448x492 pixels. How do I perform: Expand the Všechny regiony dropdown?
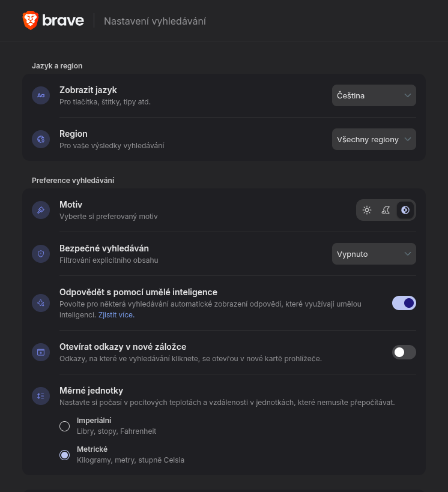pos(374,139)
